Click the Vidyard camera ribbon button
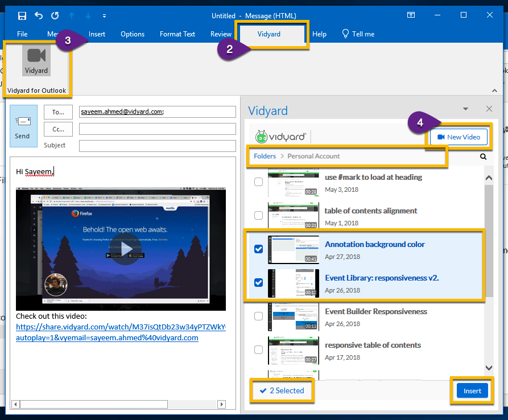 (x=36, y=60)
